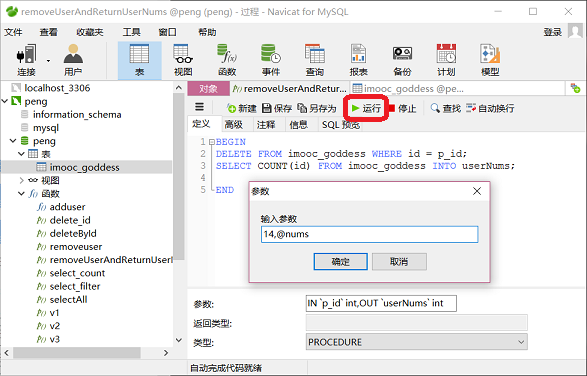Click the New (新建) procedure button
Viewport: 587px width, 376px height.
241,109
